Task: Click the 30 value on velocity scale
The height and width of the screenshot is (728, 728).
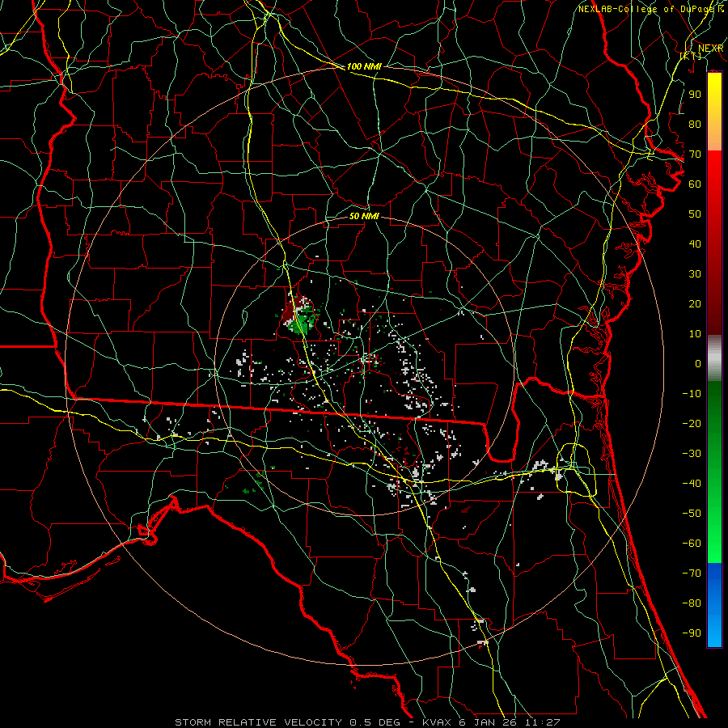Action: coord(695,274)
